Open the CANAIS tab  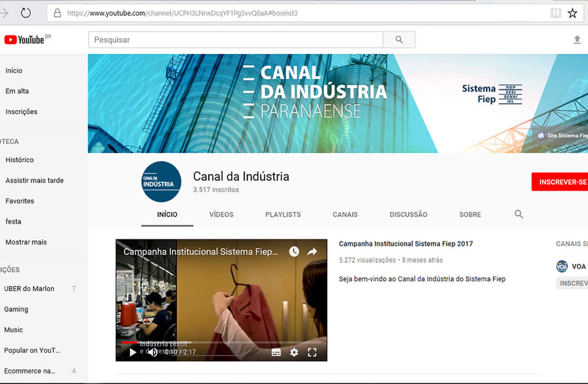point(345,215)
